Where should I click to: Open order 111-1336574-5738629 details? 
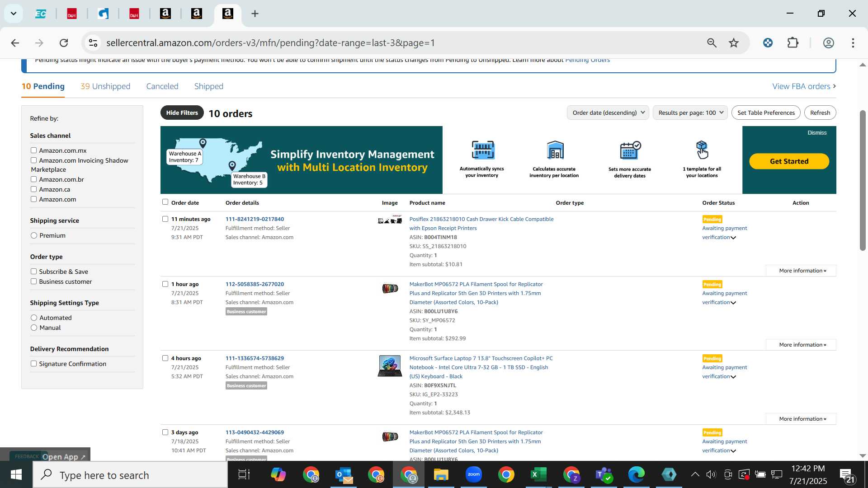255,358
